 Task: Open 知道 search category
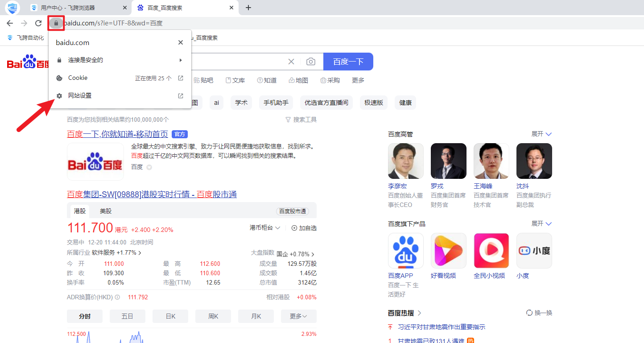267,80
